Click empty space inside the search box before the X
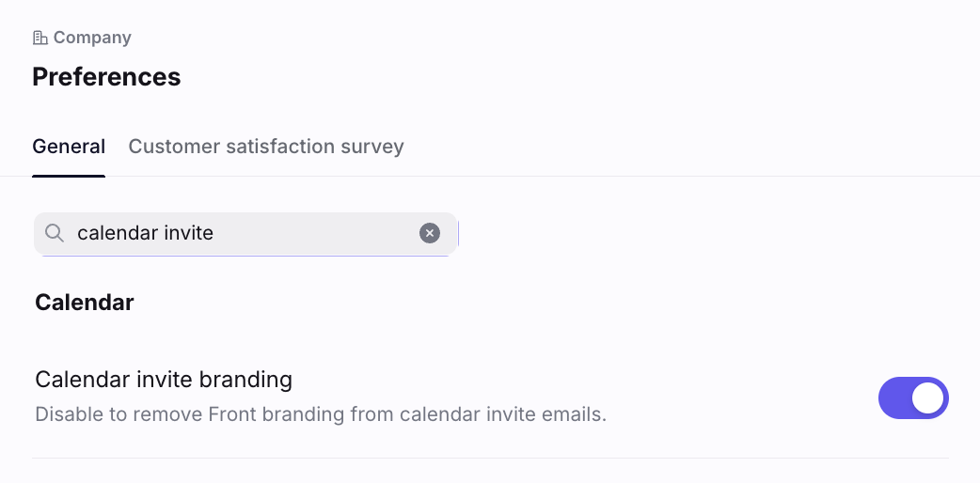Image resolution: width=980 pixels, height=483 pixels. 316,234
